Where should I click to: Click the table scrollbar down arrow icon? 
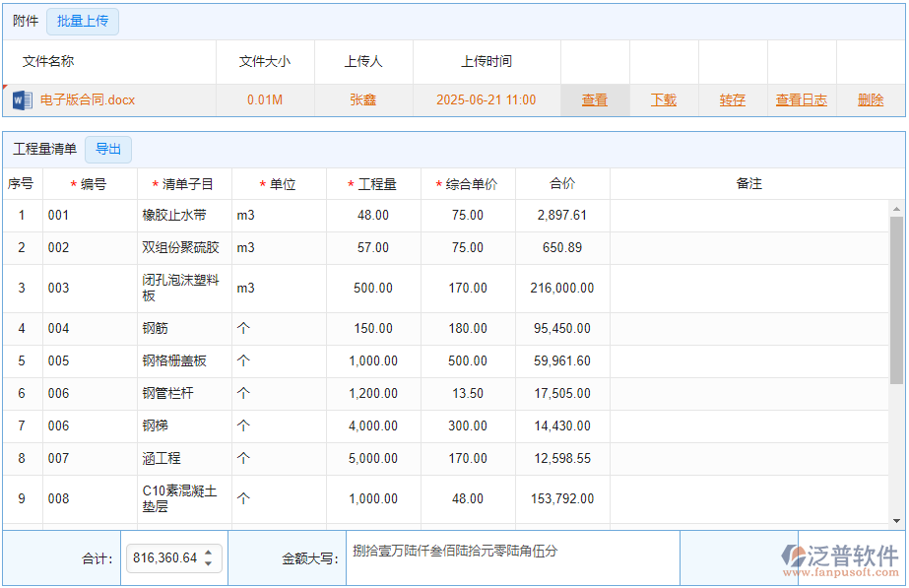[x=896, y=520]
